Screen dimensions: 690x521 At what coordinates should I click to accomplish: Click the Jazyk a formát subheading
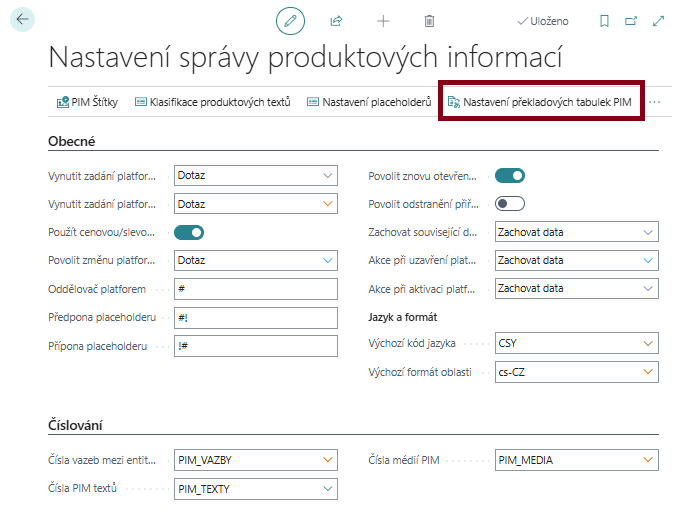click(x=403, y=317)
